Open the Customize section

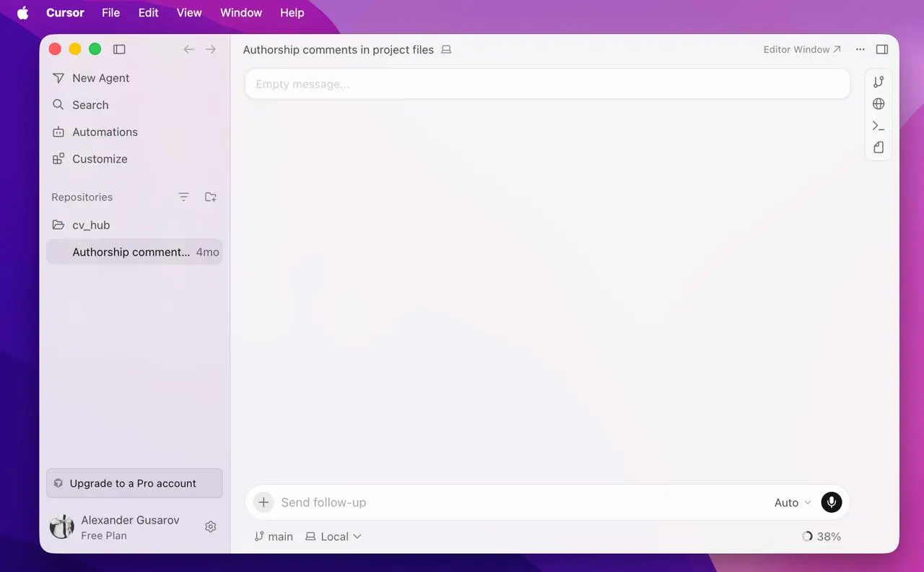click(134, 159)
